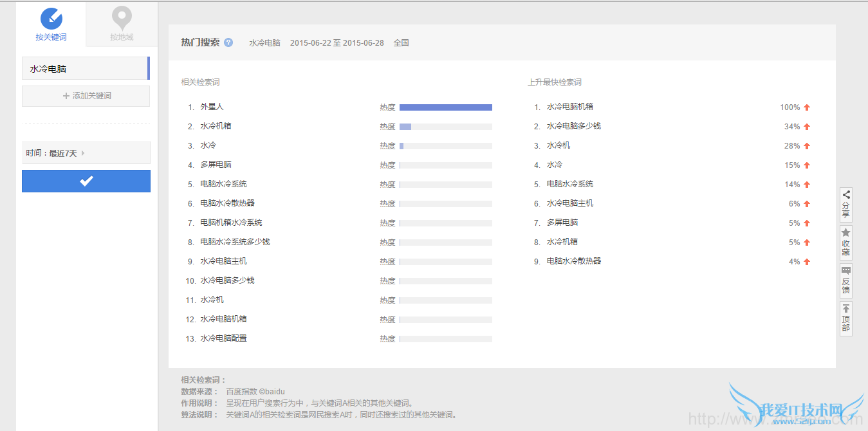868x431 pixels.
Task: Open the related term 水冷机箱 in 相关检索词
Action: tap(216, 126)
